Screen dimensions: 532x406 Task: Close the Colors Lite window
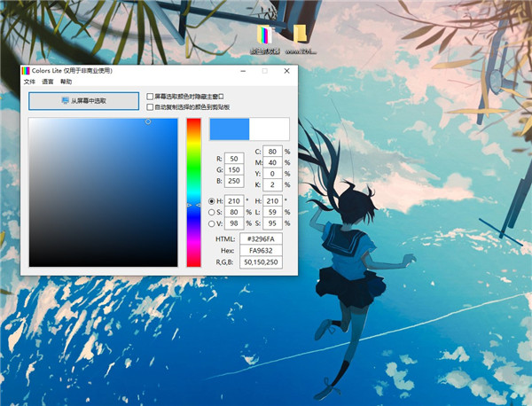[x=286, y=71]
